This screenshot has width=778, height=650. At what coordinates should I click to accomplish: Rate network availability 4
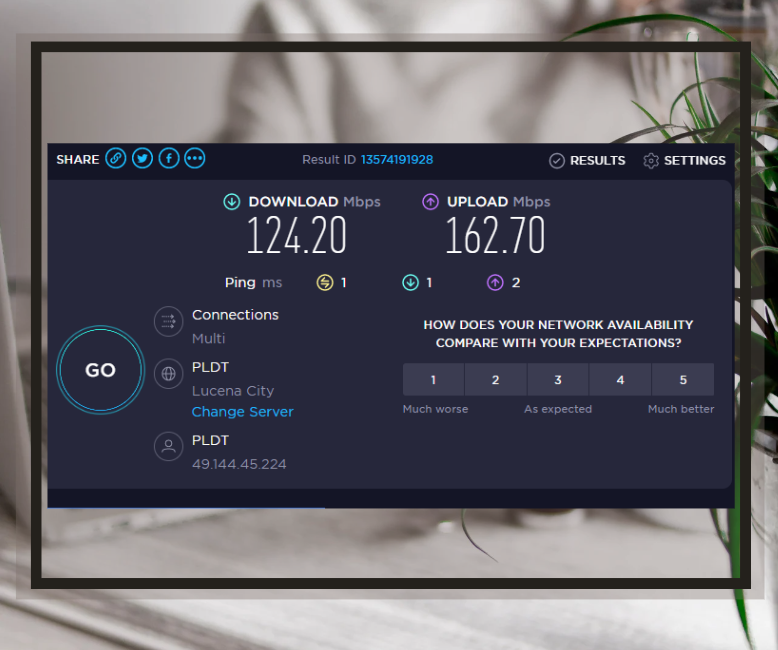point(620,380)
